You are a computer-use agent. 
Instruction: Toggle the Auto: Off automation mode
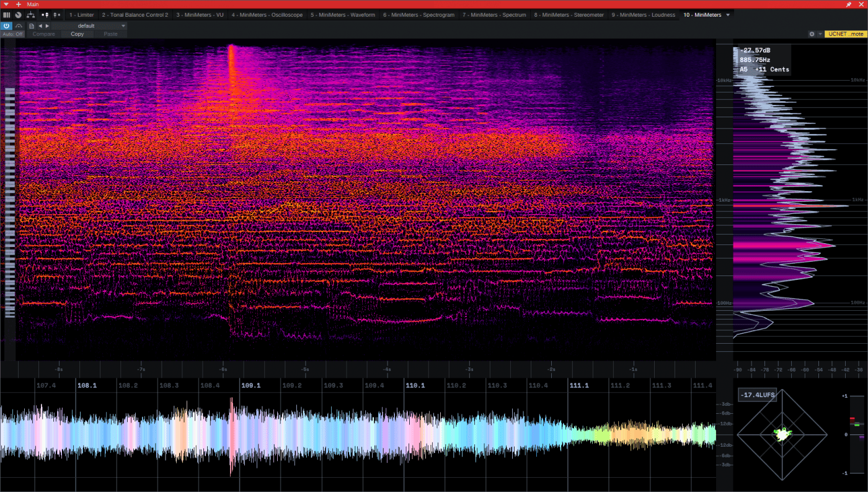[12, 34]
